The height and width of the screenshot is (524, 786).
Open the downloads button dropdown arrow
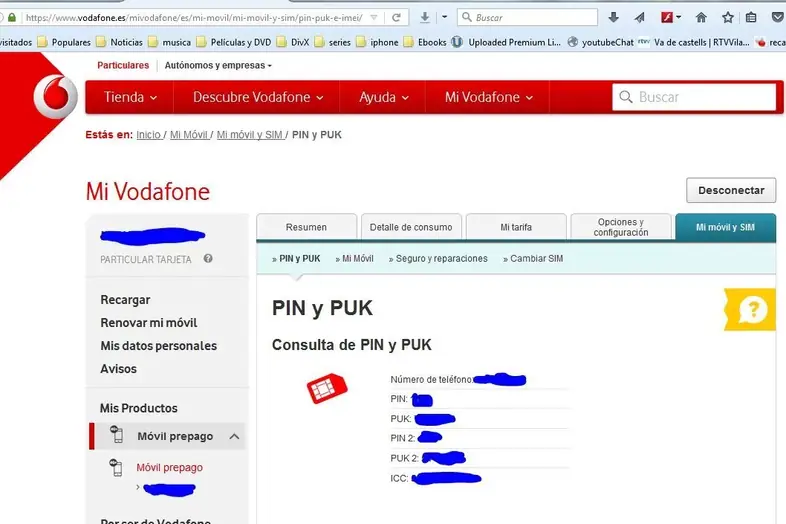[x=444, y=18]
